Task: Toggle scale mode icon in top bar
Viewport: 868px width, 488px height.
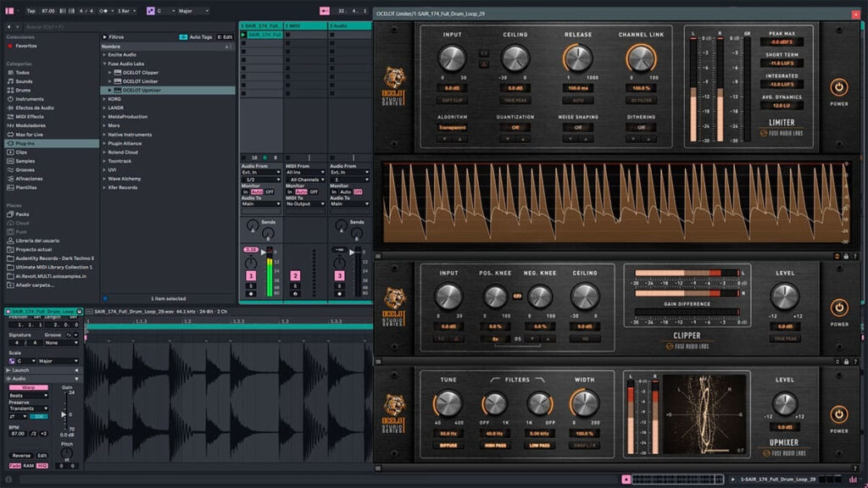Action: pyautogui.click(x=151, y=10)
